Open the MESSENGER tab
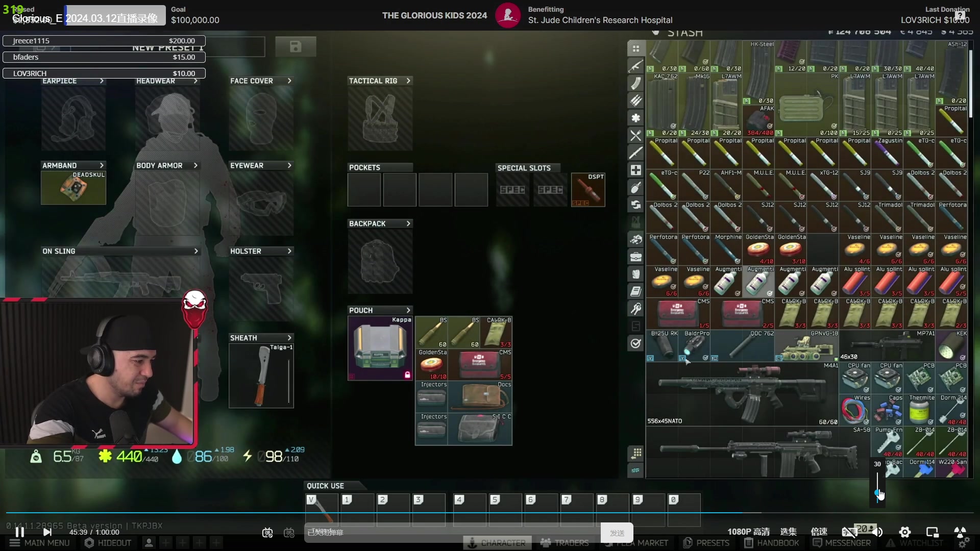This screenshot has height=551, width=980. coord(842,543)
